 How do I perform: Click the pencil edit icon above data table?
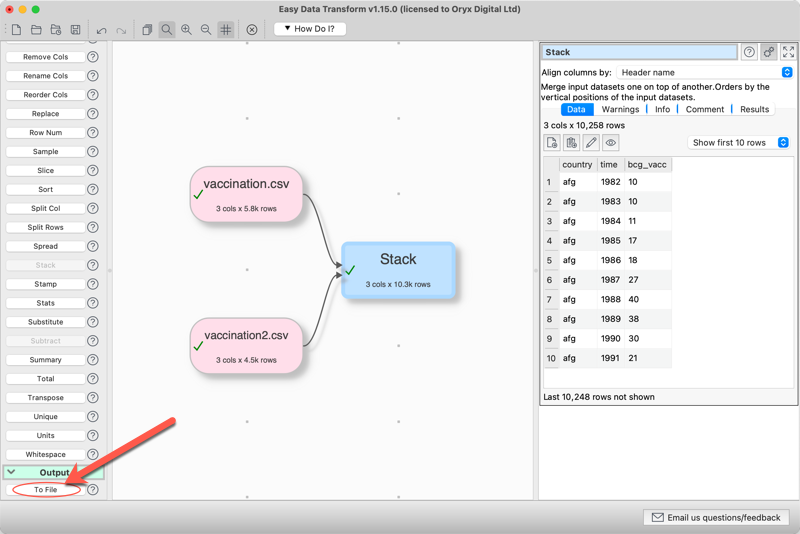(591, 143)
